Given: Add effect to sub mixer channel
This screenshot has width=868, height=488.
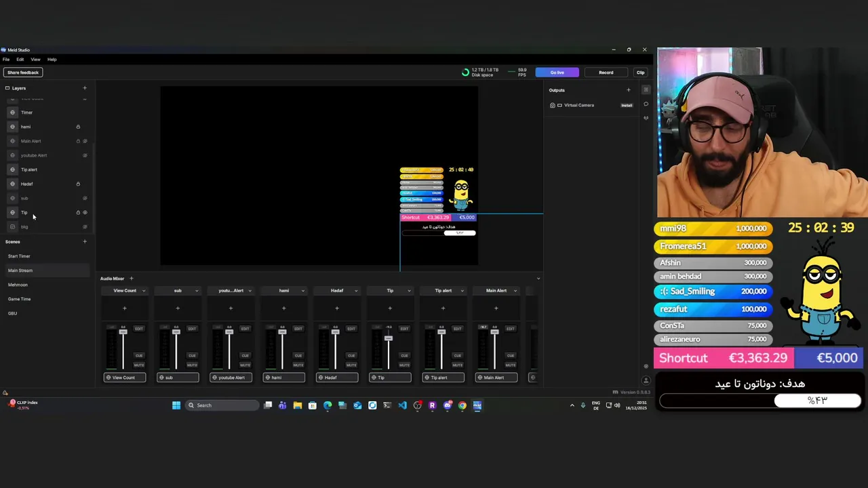Looking at the screenshot, I should tap(178, 308).
